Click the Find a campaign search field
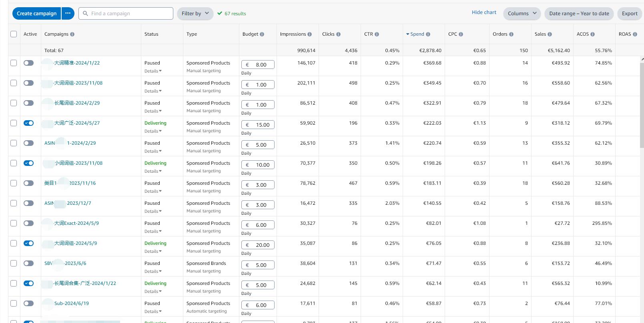 click(126, 14)
